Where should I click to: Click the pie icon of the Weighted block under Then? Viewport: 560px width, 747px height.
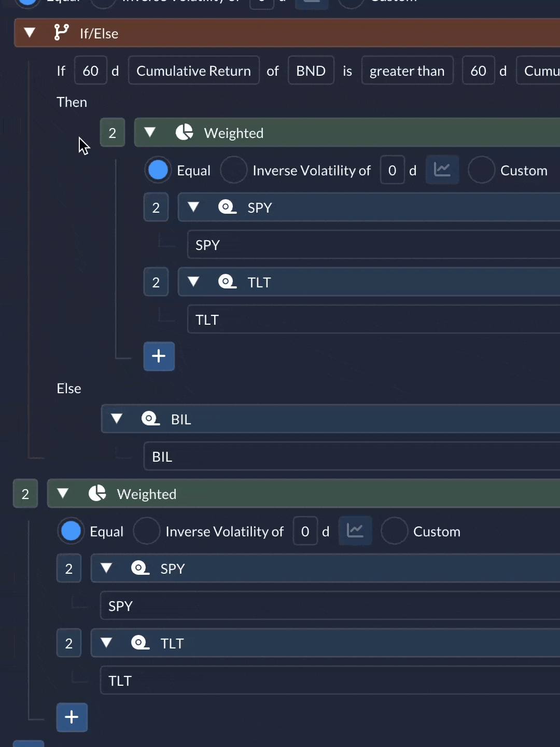185,132
